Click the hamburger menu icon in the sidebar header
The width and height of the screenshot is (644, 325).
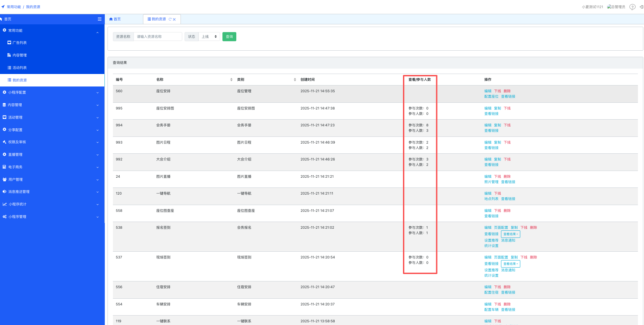click(99, 19)
